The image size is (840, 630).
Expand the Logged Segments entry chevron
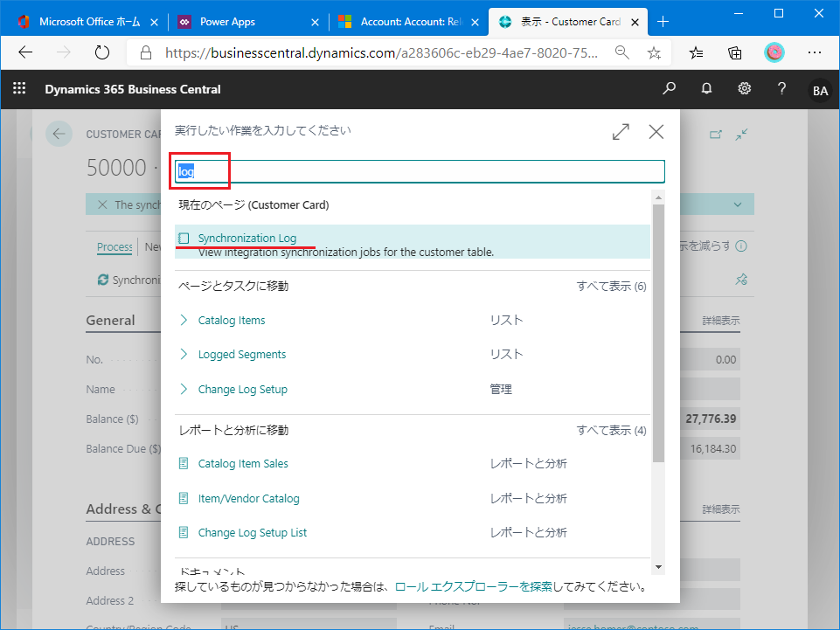coord(184,355)
